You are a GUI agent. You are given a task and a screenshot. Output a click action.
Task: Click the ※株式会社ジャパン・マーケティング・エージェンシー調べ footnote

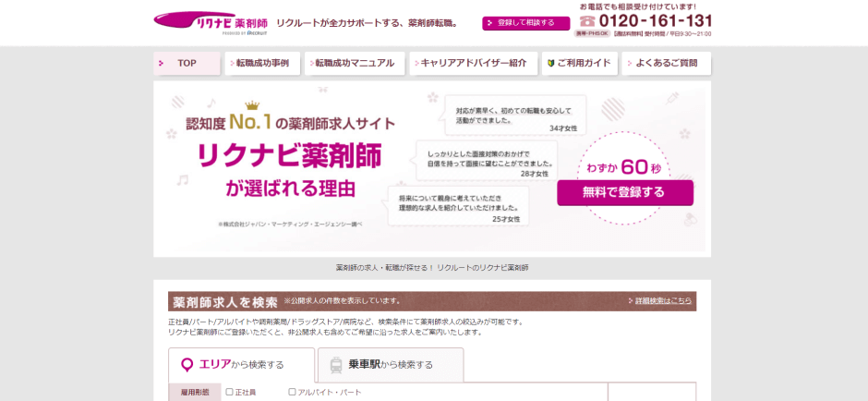[x=290, y=225]
